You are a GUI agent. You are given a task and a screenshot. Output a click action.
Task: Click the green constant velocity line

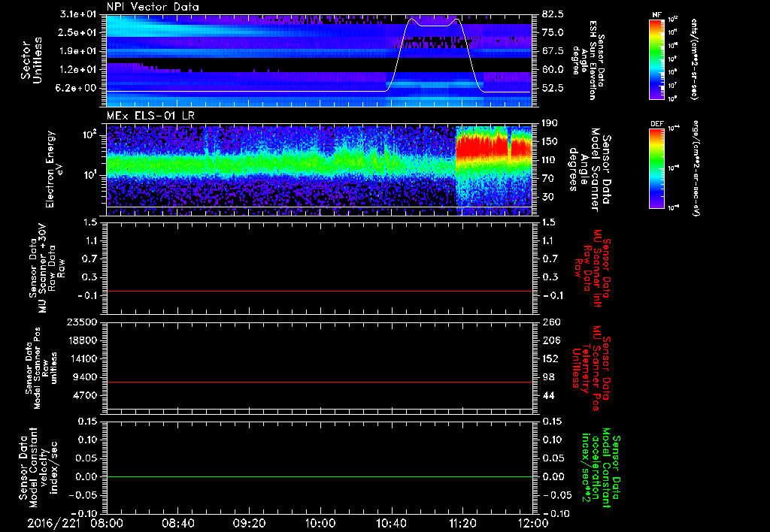(x=319, y=476)
